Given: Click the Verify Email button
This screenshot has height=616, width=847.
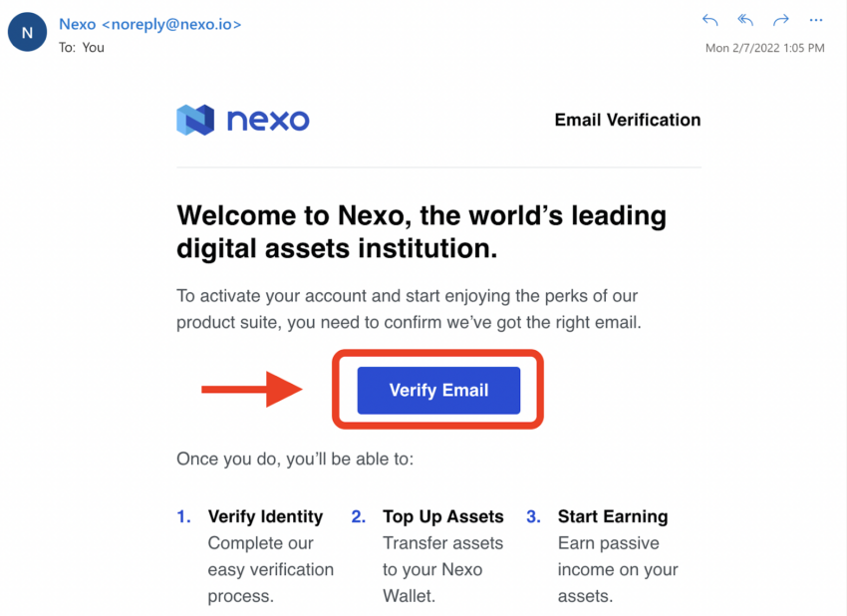Looking at the screenshot, I should [438, 390].
